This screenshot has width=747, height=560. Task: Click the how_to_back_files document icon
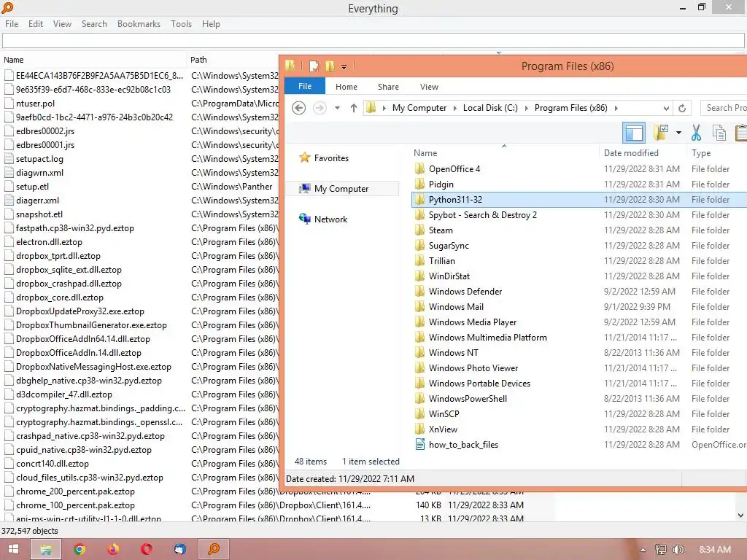pyautogui.click(x=419, y=444)
